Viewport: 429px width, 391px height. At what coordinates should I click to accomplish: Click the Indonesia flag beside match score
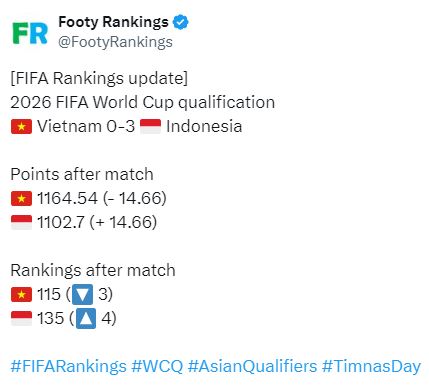point(150,127)
